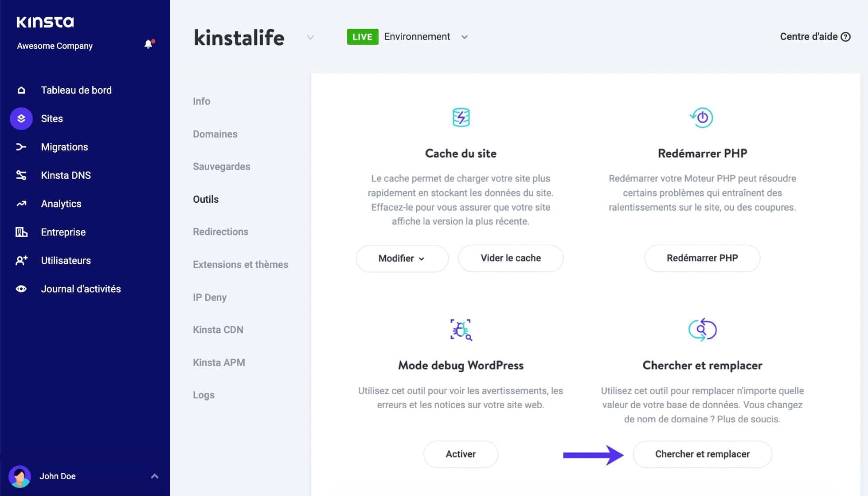Image resolution: width=868 pixels, height=496 pixels.
Task: Click John Doe's avatar
Action: (x=20, y=476)
